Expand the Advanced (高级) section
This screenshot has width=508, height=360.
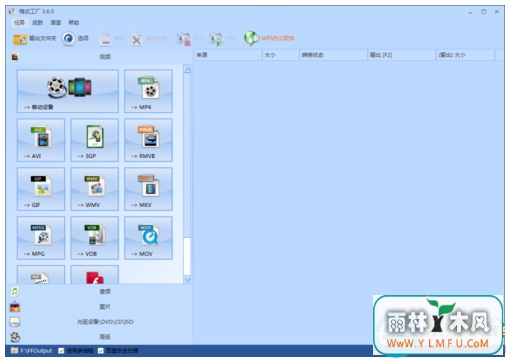coord(99,337)
